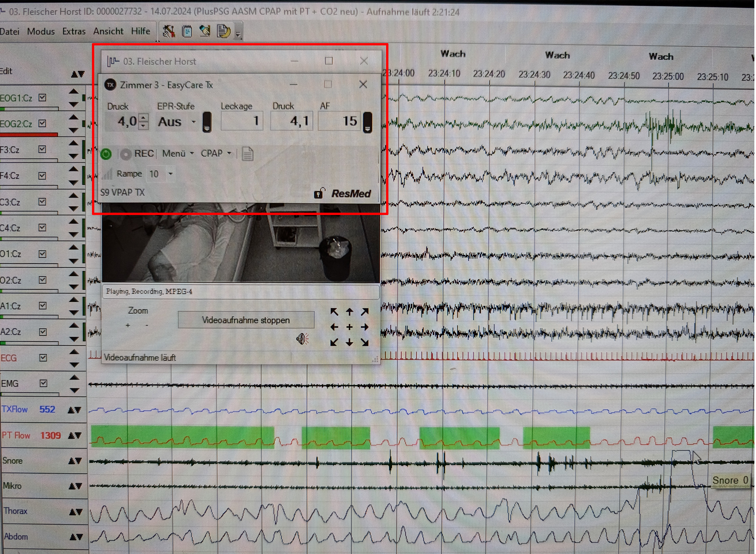Click Videoaufnahme stoppen button

coord(246,320)
